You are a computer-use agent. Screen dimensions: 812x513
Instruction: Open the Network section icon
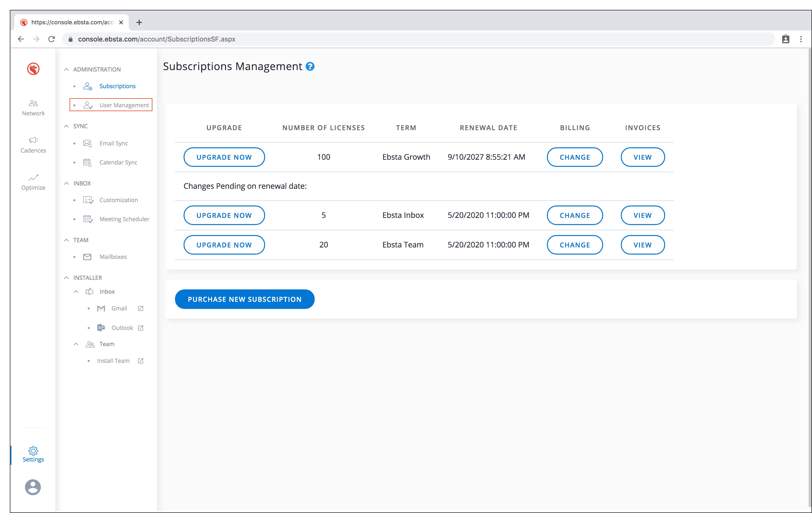[33, 103]
